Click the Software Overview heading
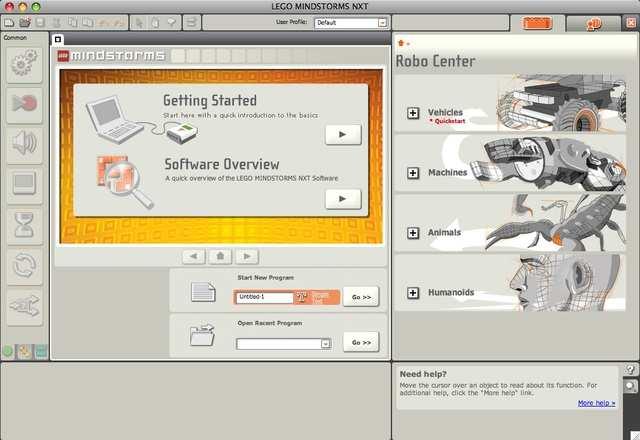Image resolution: width=640 pixels, height=440 pixels. pos(222,164)
